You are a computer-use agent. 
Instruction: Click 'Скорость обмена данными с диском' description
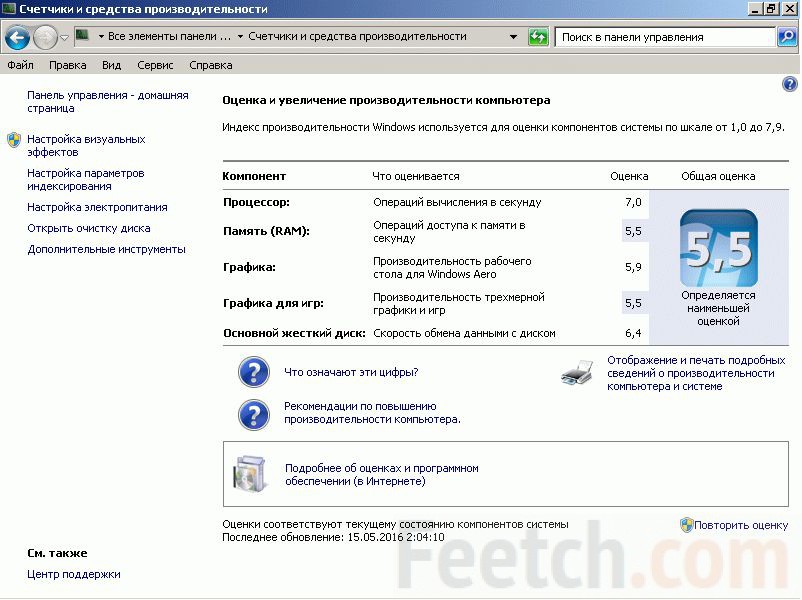(x=464, y=333)
